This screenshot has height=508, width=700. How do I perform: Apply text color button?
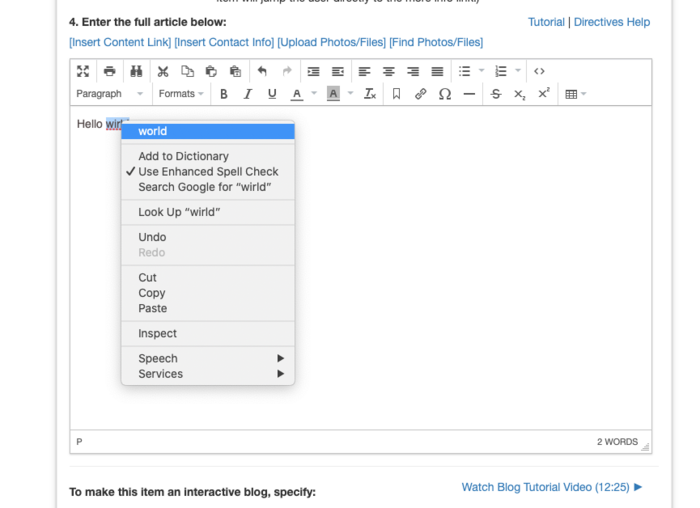(x=296, y=94)
